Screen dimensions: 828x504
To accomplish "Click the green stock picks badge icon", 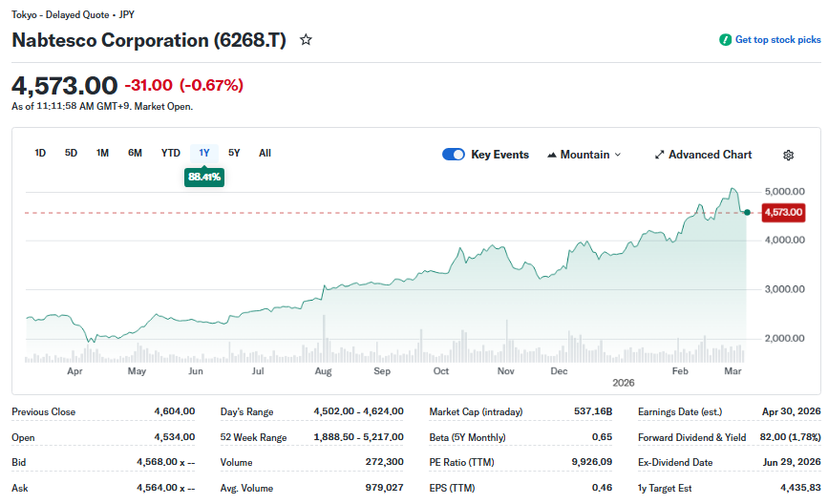I will [x=725, y=39].
